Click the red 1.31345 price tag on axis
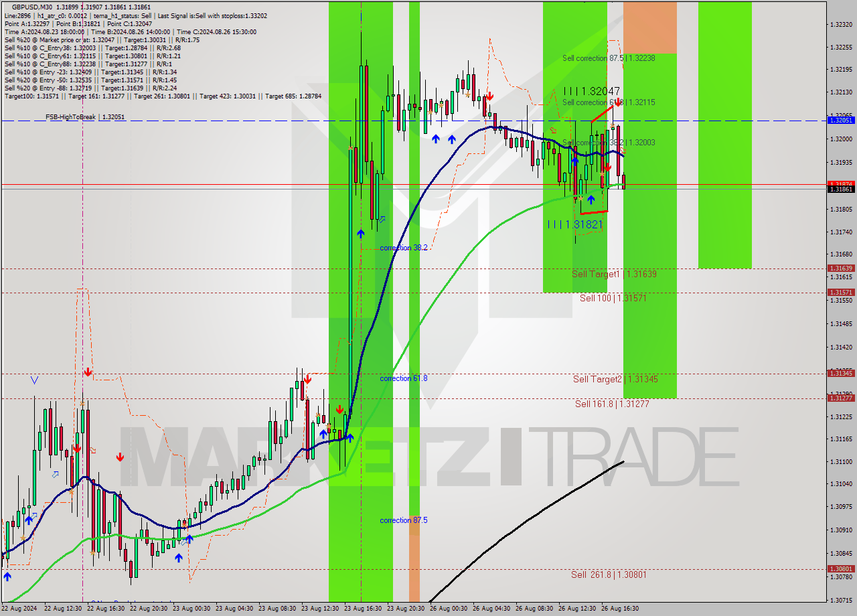This screenshot has width=857, height=616. coord(841,373)
